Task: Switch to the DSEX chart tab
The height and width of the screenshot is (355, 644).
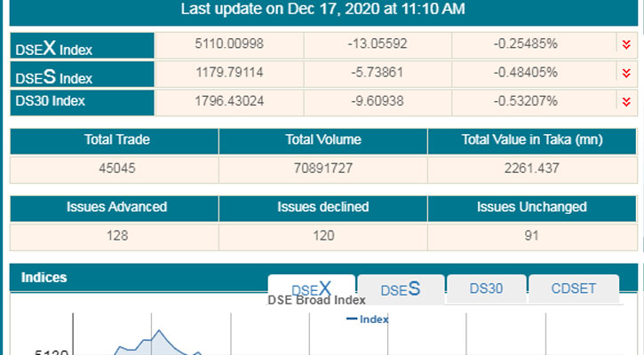Action: click(x=311, y=288)
